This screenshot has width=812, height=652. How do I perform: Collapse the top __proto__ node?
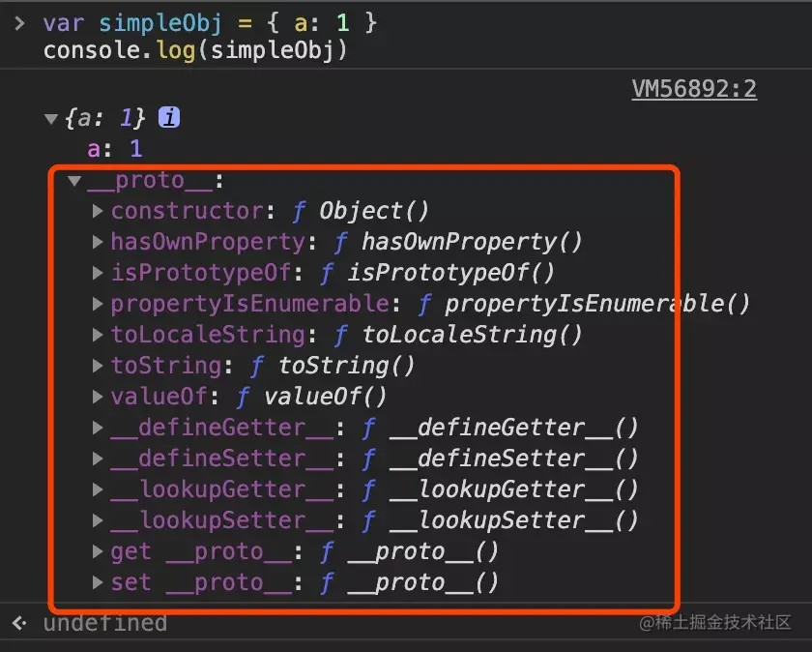pyautogui.click(x=74, y=181)
